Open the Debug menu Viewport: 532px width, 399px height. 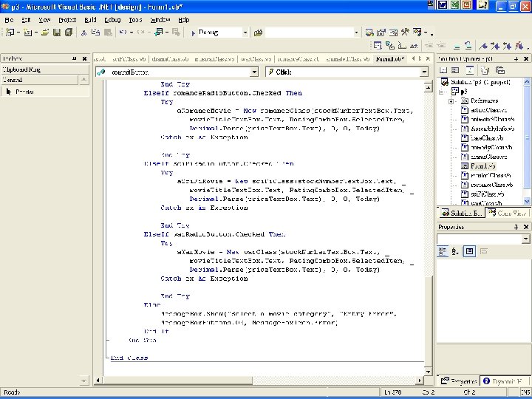pyautogui.click(x=112, y=19)
